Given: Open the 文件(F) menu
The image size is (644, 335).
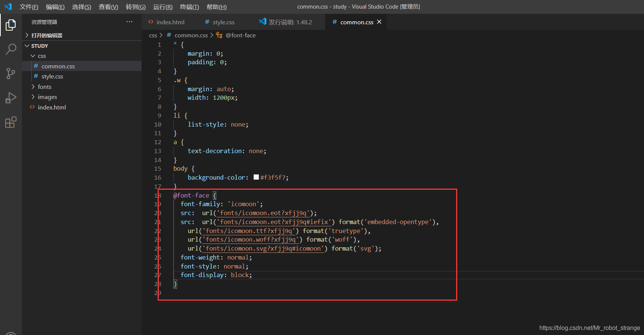Looking at the screenshot, I should click(29, 7).
